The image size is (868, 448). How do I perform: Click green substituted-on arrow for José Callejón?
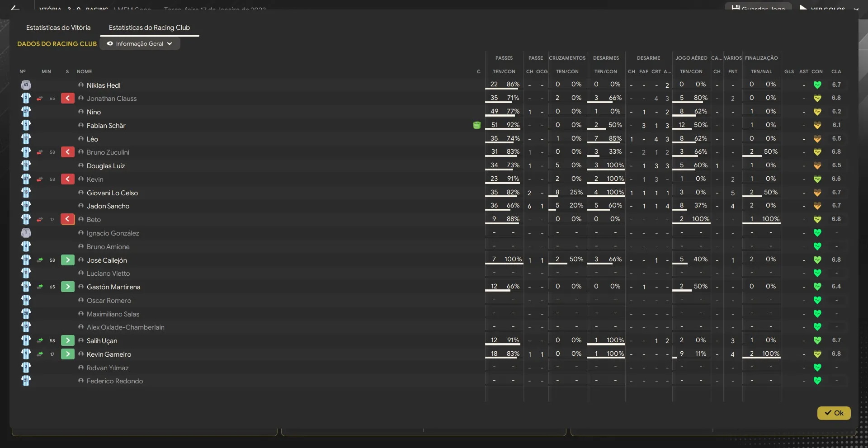pos(67,260)
